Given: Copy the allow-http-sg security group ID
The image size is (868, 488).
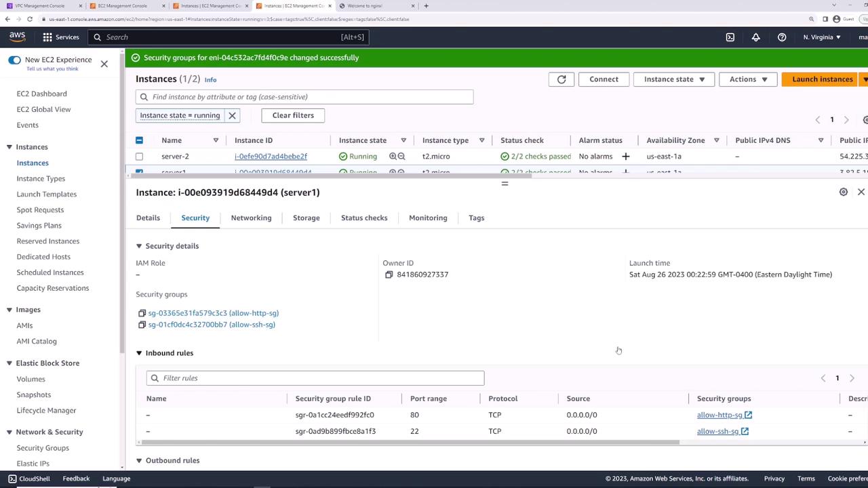Looking at the screenshot, I should coord(142,313).
